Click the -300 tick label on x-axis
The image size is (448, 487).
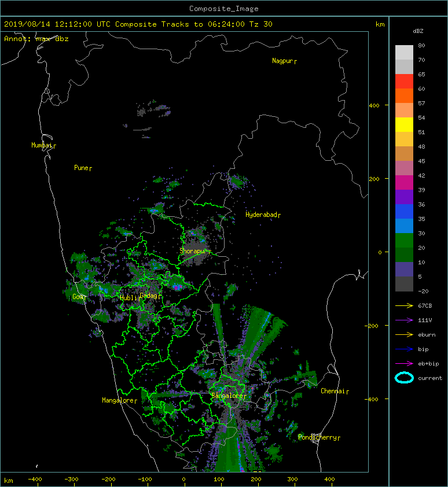(x=72, y=479)
